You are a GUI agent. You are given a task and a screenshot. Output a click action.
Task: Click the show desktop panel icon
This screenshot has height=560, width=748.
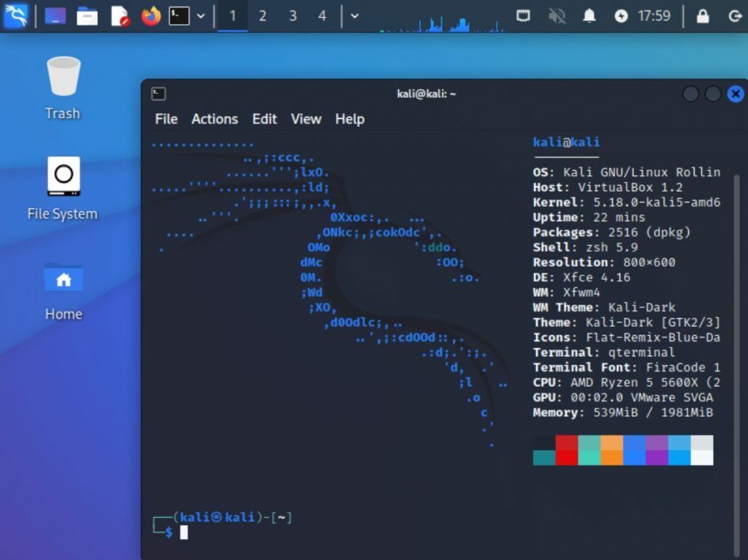pos(56,16)
